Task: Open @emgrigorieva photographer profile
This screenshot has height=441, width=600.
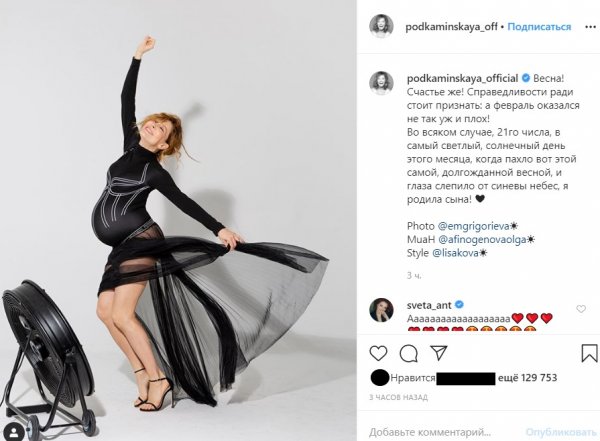Action: pyautogui.click(x=473, y=226)
